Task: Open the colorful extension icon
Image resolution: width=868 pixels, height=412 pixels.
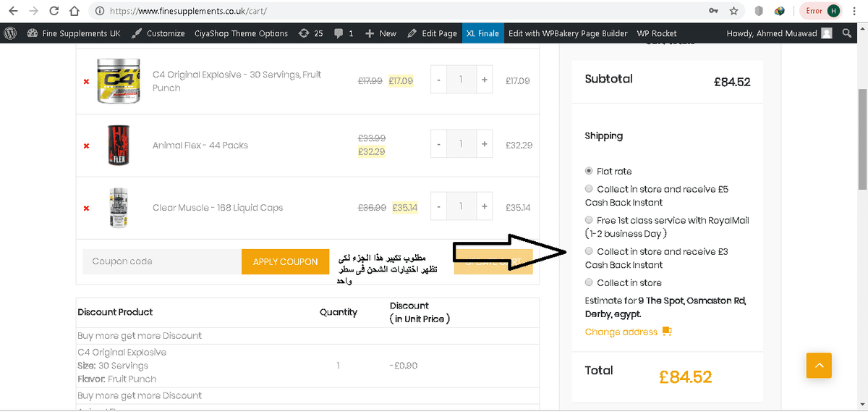Action: (780, 11)
